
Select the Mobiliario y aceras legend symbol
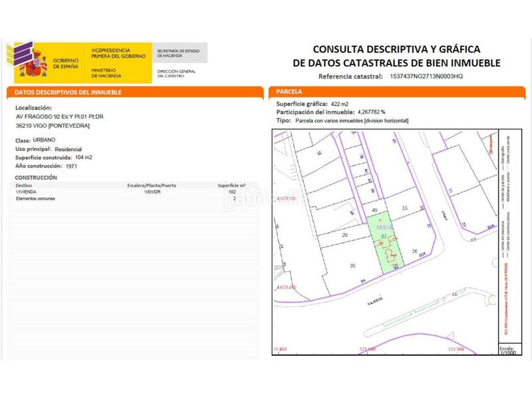507,187
